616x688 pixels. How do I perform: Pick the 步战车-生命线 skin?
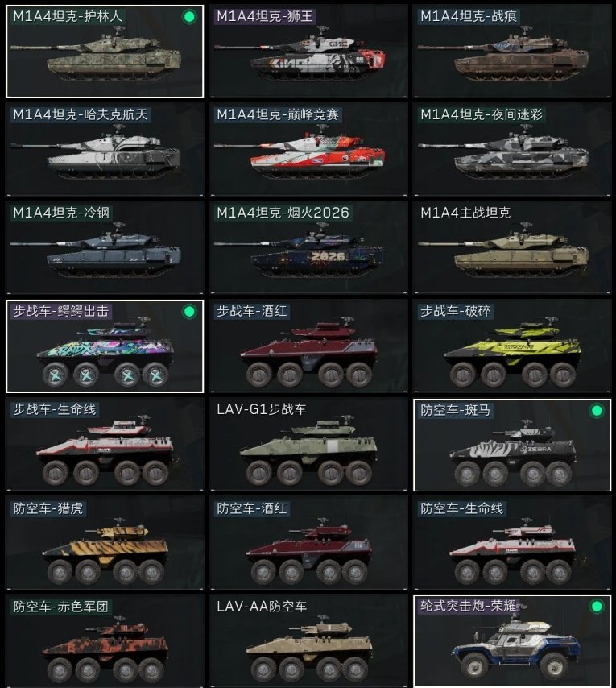click(105, 445)
